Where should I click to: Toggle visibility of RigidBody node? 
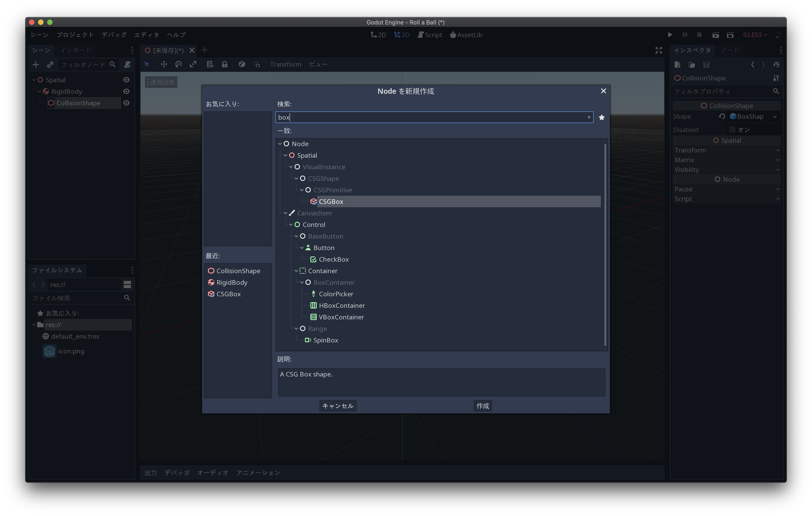point(126,91)
